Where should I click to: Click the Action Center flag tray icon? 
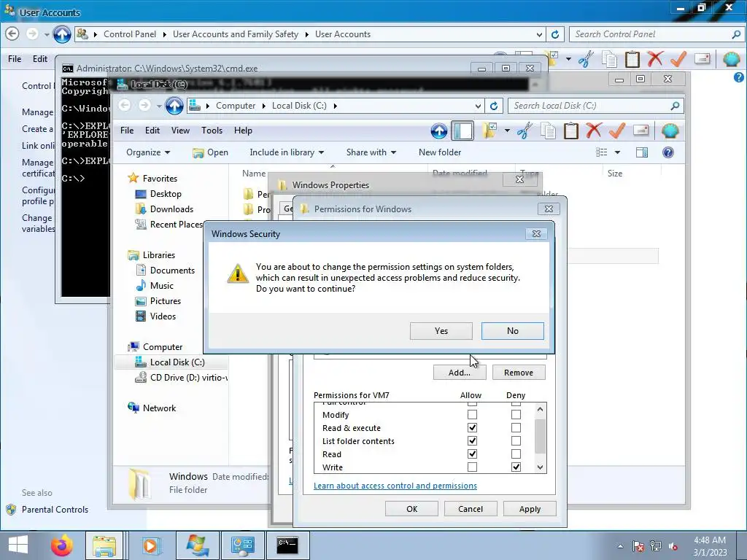638,546
